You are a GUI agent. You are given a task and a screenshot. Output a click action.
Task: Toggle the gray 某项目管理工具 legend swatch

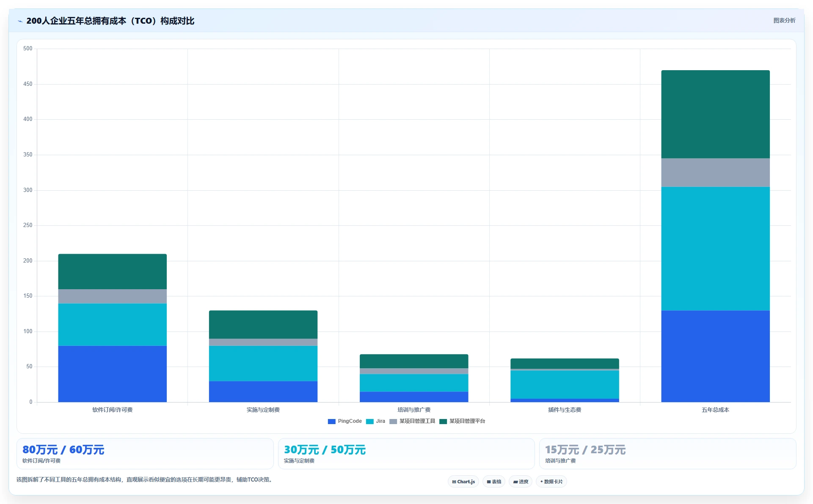point(393,422)
